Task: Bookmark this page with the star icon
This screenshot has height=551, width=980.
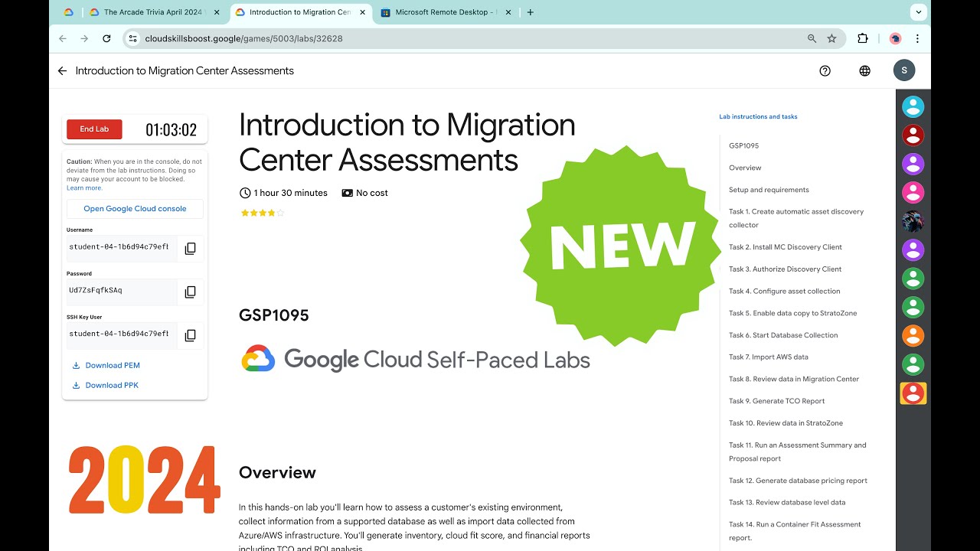Action: click(x=832, y=38)
